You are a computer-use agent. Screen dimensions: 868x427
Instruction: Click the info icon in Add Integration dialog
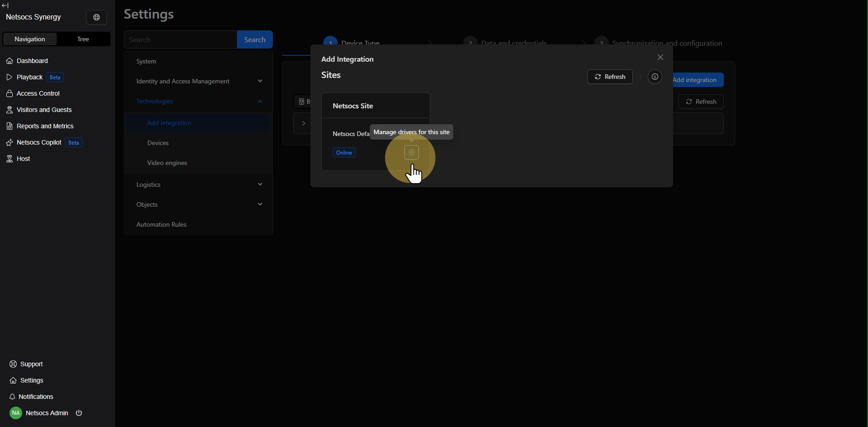(655, 77)
